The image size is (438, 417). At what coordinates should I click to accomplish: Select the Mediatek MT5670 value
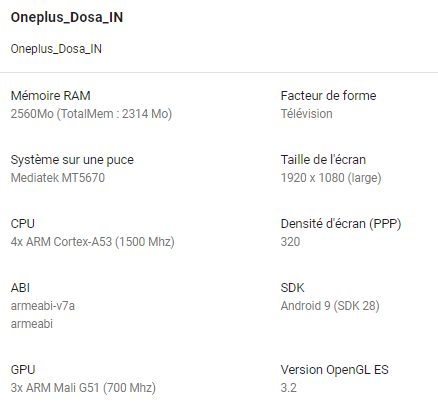point(58,178)
